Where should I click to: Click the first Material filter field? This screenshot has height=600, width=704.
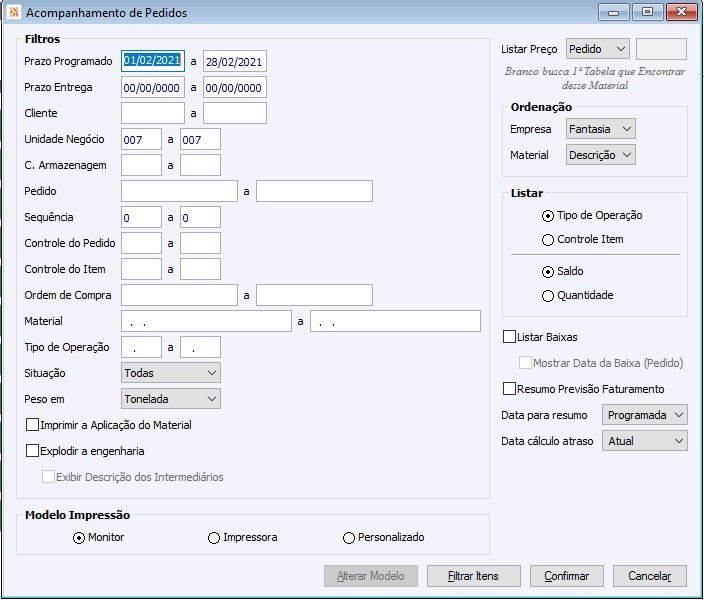pyautogui.click(x=206, y=321)
